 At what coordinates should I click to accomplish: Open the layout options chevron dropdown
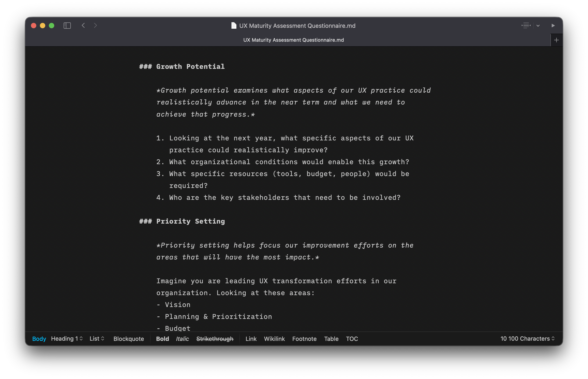tap(538, 26)
